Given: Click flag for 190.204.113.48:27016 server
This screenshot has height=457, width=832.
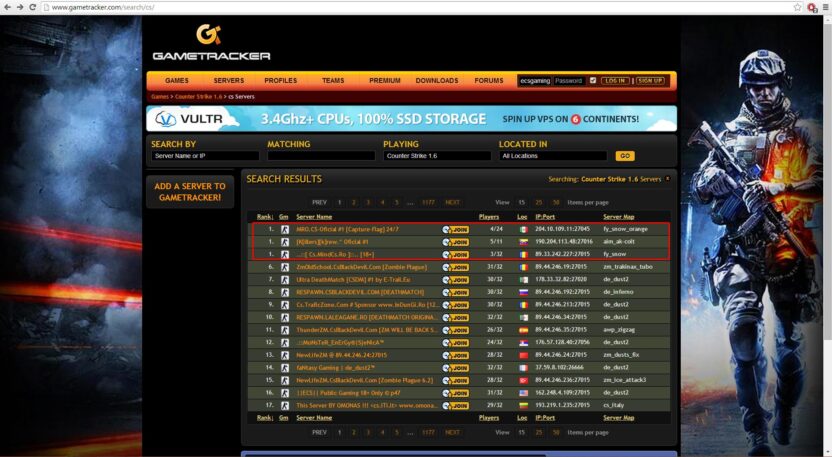Looking at the screenshot, I should point(523,242).
